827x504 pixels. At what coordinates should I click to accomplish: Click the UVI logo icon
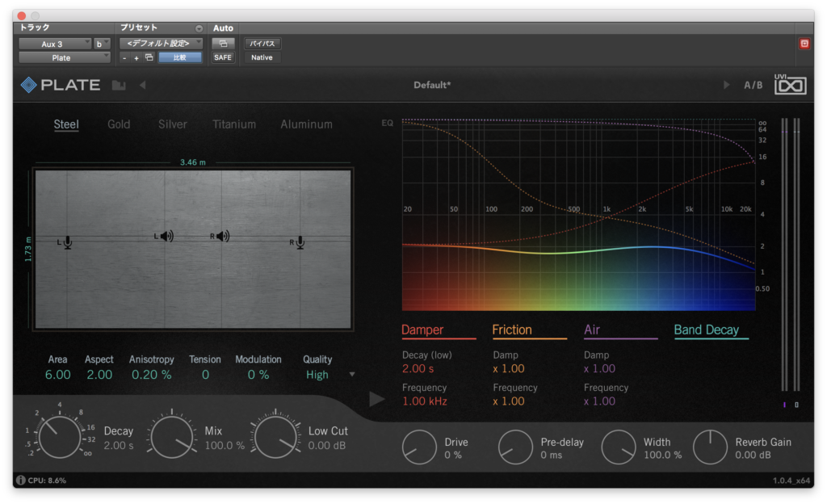pyautogui.click(x=790, y=84)
